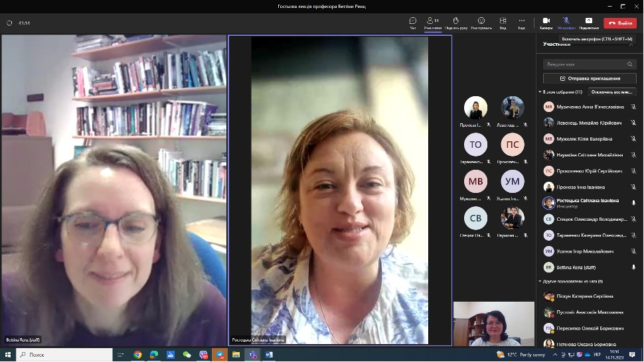Viewport: 644px width, 362px height.
Task: Raise hand with Поднять руку
Action: 456,23
